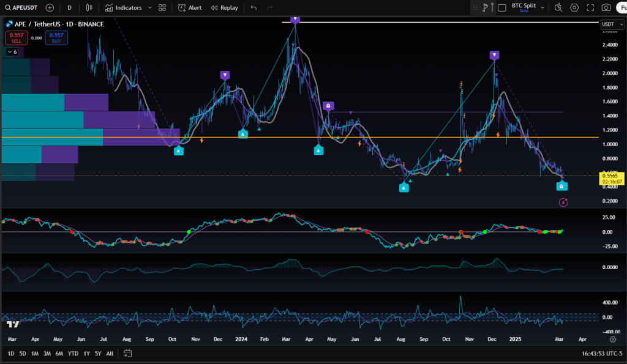Click the purple lightning icon near chart bottom right

click(563, 202)
